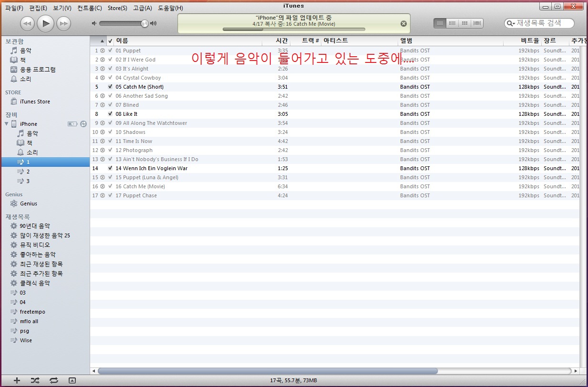
Task: Uncheck the 05 Catch Me (Short) checkbox
Action: coord(110,87)
